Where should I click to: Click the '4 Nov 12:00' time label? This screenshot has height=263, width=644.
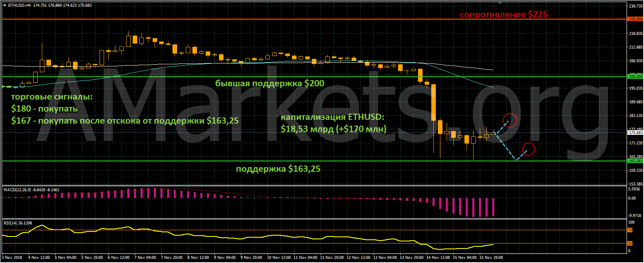(39, 258)
